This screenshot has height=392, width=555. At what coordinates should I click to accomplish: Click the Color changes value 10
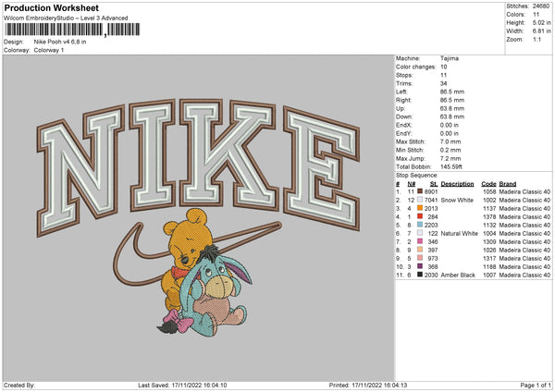click(443, 67)
